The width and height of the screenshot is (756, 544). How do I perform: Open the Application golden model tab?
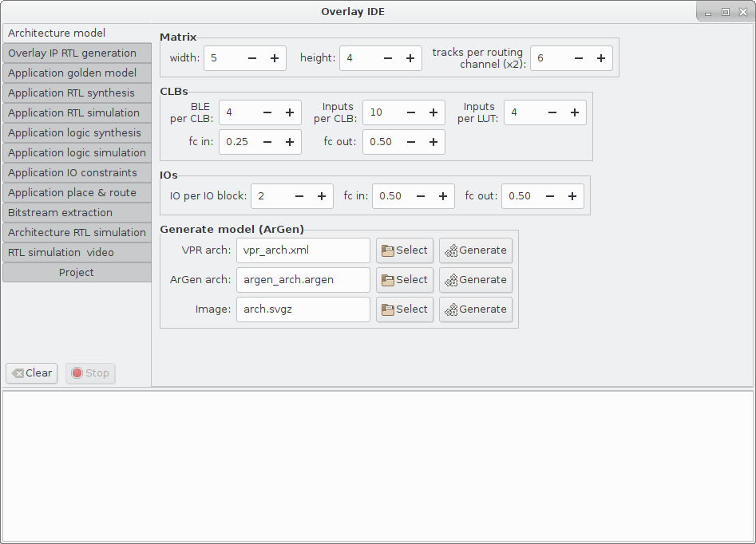(77, 73)
